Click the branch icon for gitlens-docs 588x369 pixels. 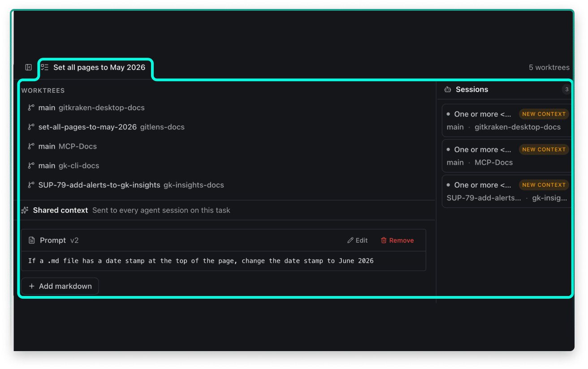point(31,127)
